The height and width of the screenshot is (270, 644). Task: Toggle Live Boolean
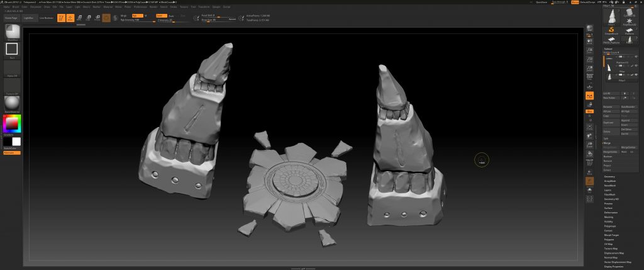(47, 18)
